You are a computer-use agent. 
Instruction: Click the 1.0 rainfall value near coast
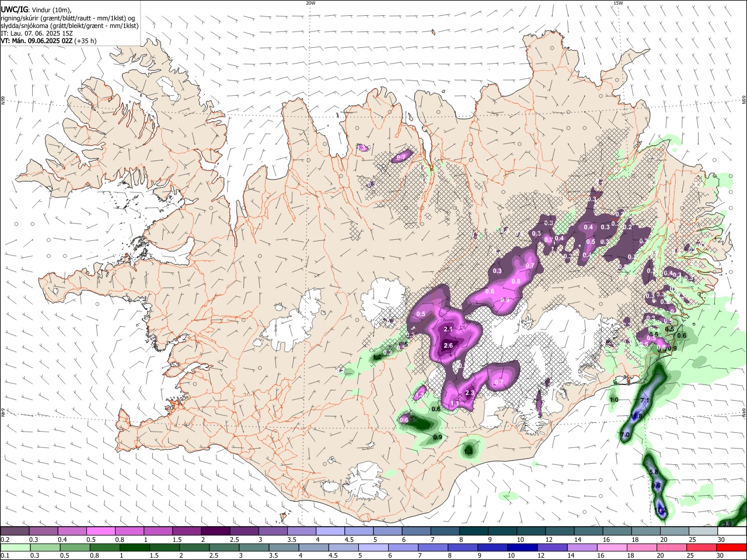tap(614, 400)
